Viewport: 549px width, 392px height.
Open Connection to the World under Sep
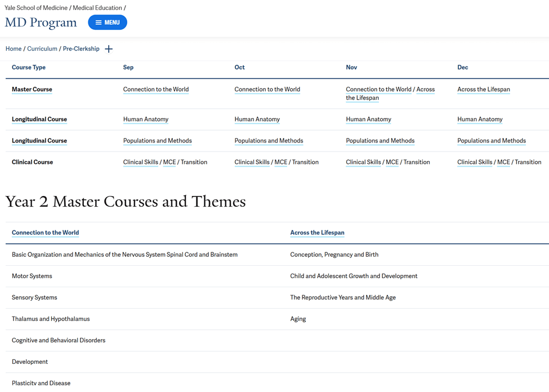[x=156, y=90]
